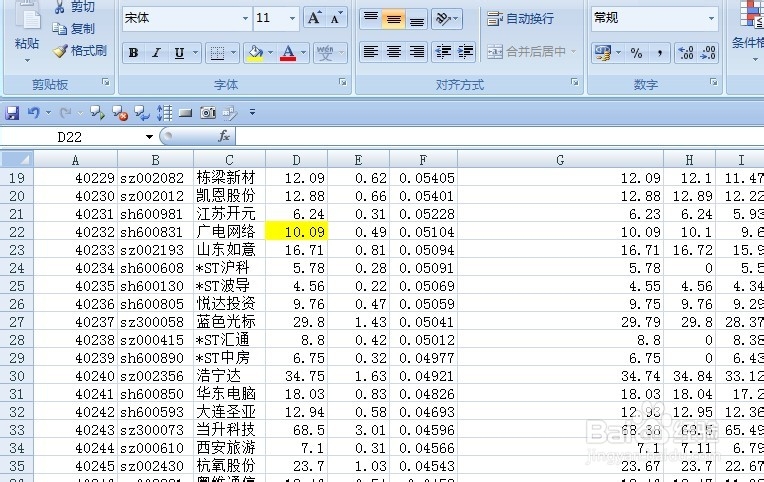The height and width of the screenshot is (482, 764).
Task: Open the number format (常规) combo box
Action: tap(654, 19)
